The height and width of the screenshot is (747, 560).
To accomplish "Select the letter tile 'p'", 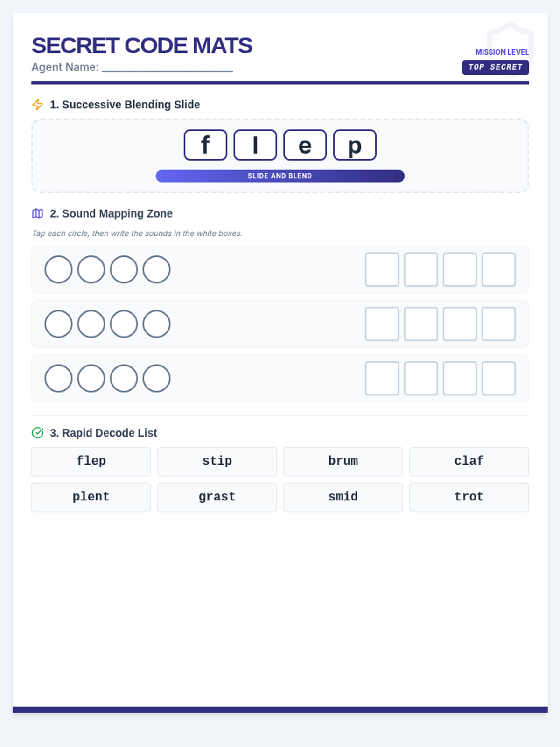I will pyautogui.click(x=355, y=145).
